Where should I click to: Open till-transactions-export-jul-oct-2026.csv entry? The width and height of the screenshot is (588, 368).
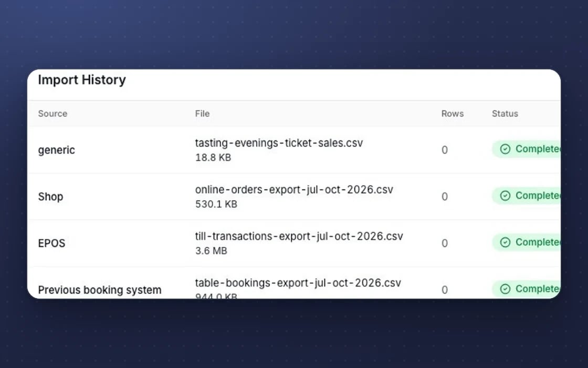pyautogui.click(x=299, y=236)
